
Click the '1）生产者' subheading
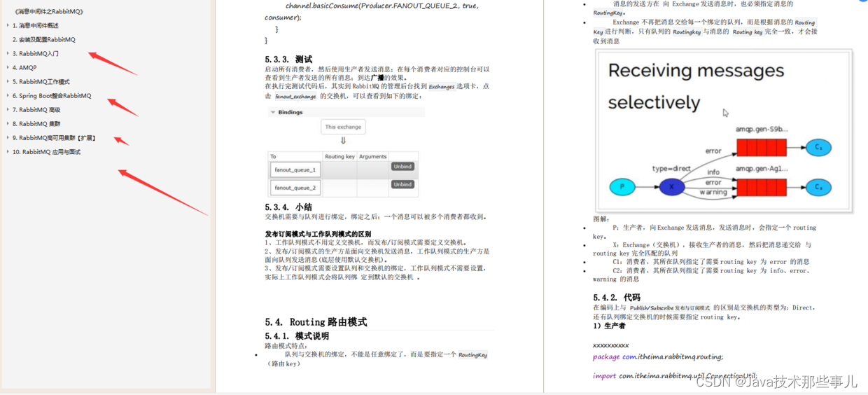609,326
